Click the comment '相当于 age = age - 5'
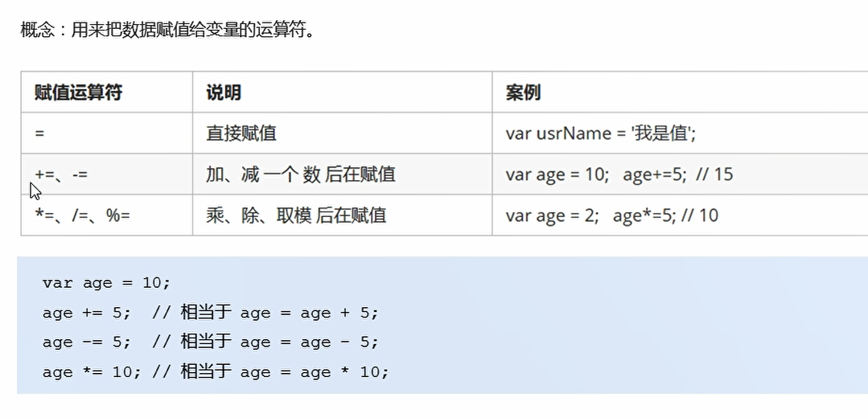868x418 pixels. click(x=278, y=342)
